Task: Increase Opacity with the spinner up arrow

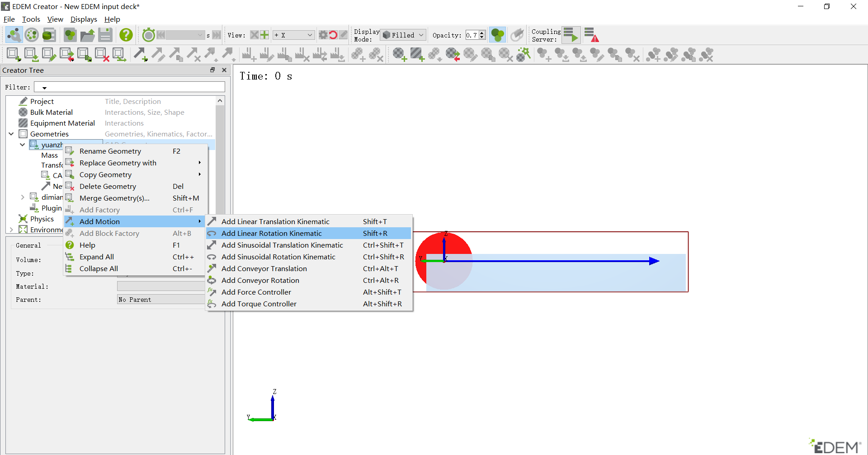Action: pos(482,33)
